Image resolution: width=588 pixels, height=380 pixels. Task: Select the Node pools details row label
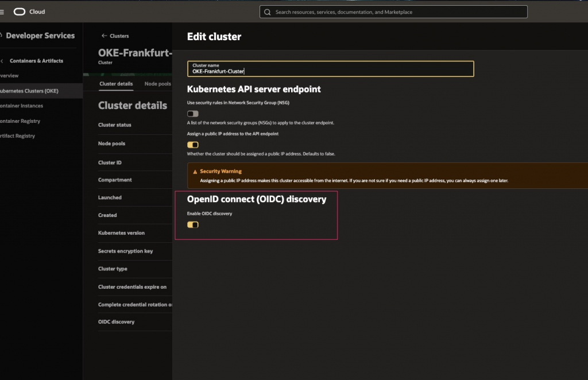click(112, 144)
